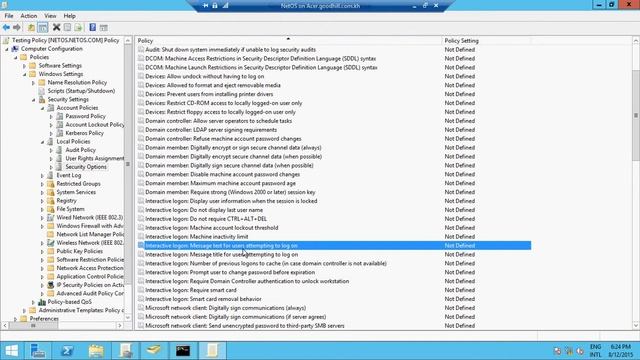Click the Wireless Network (IEEE 802) icon
Screen dimensions: 640x360
click(51, 243)
